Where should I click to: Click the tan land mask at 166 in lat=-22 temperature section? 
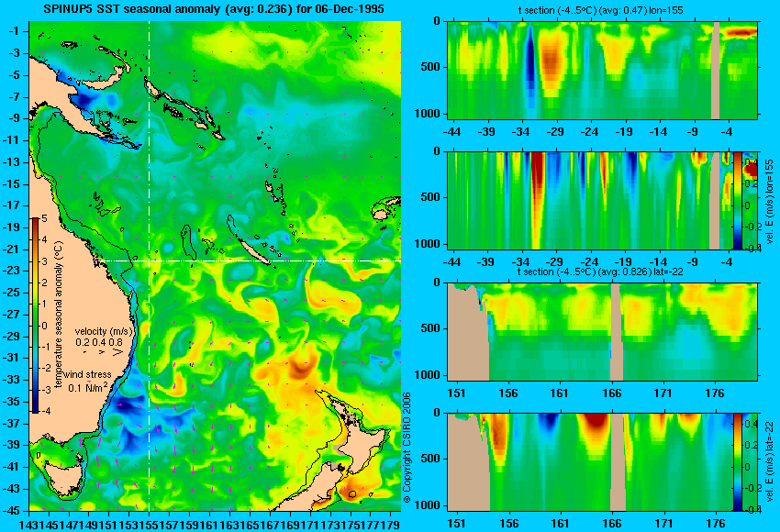click(x=617, y=332)
